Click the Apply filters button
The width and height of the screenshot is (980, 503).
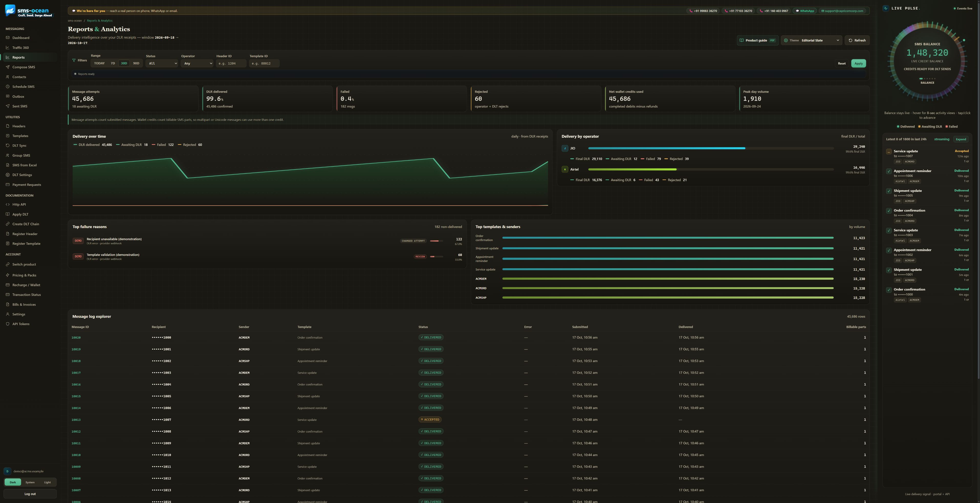tap(859, 63)
